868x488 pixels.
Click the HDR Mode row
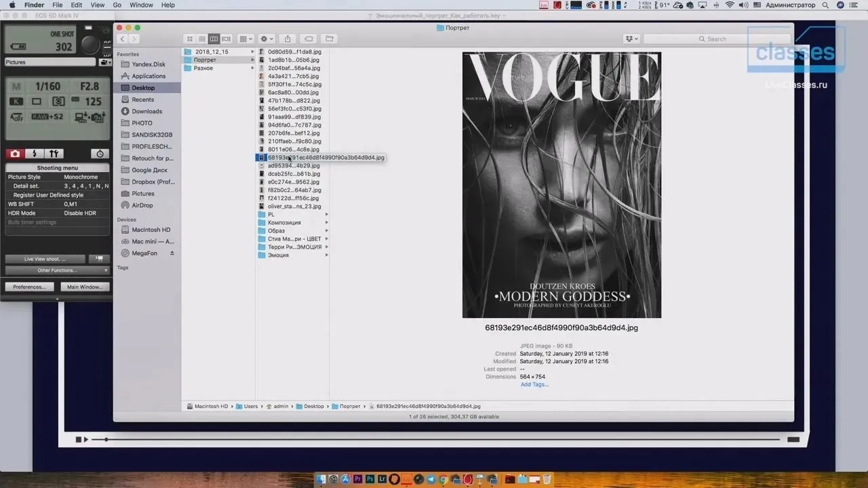(57, 213)
